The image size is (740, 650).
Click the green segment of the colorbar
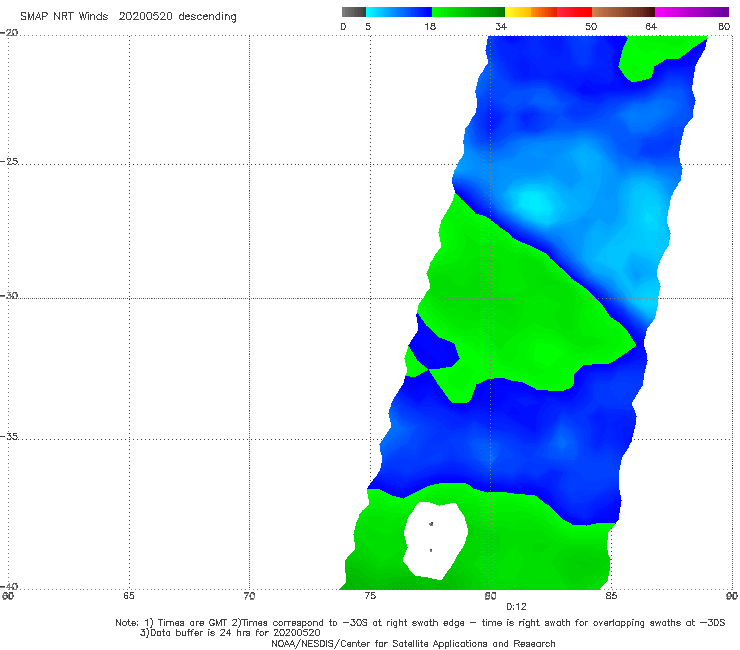click(x=468, y=12)
